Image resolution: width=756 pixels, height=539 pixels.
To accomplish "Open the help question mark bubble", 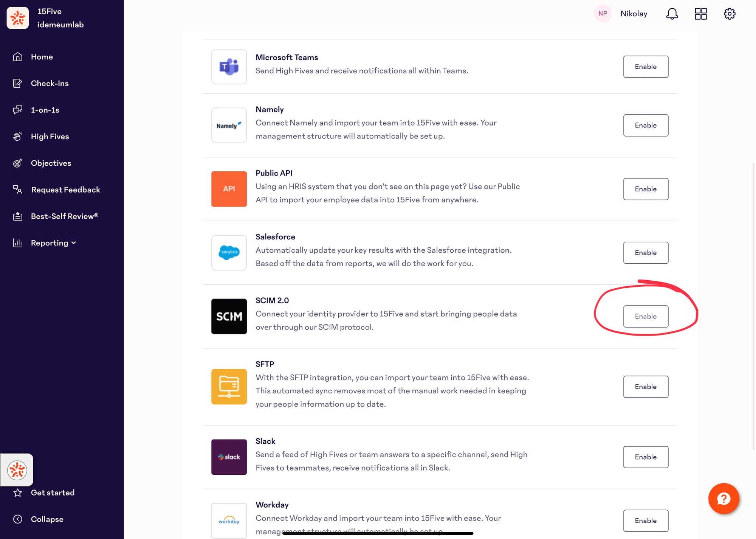I will pos(724,499).
